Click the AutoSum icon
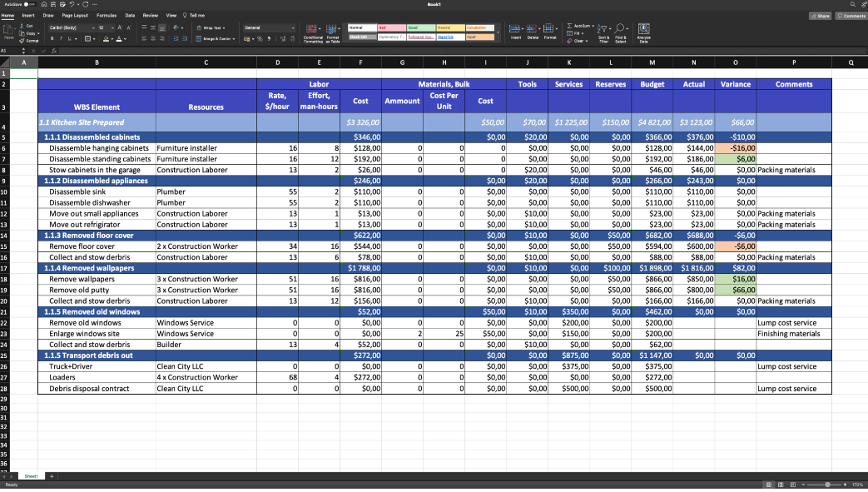 tap(569, 26)
